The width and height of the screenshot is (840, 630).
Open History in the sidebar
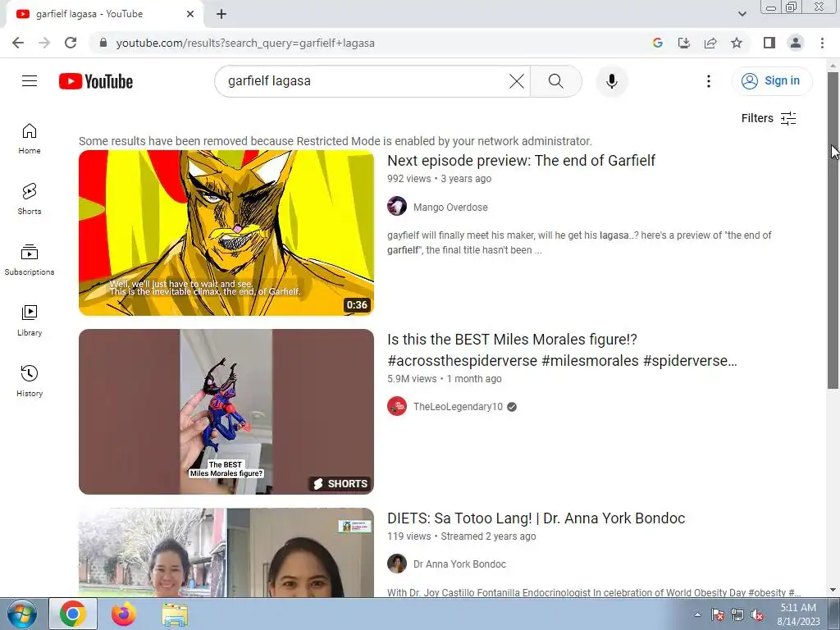[x=30, y=381]
